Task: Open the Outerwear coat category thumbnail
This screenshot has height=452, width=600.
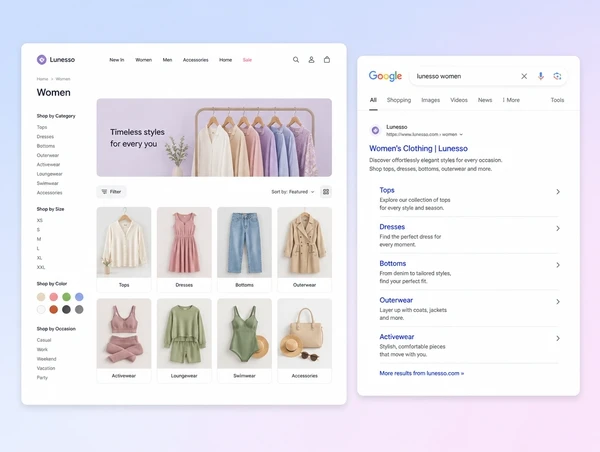Action: 305,242
